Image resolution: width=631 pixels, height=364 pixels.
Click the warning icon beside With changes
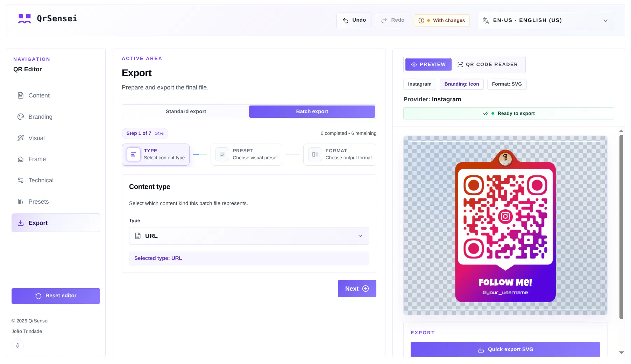(421, 21)
